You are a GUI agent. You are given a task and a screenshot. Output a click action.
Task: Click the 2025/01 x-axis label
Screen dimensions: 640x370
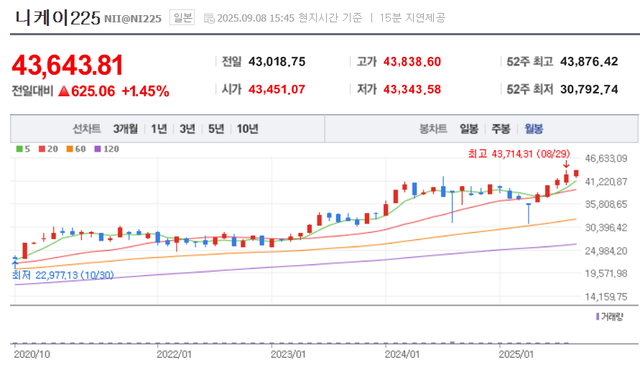[x=516, y=354]
